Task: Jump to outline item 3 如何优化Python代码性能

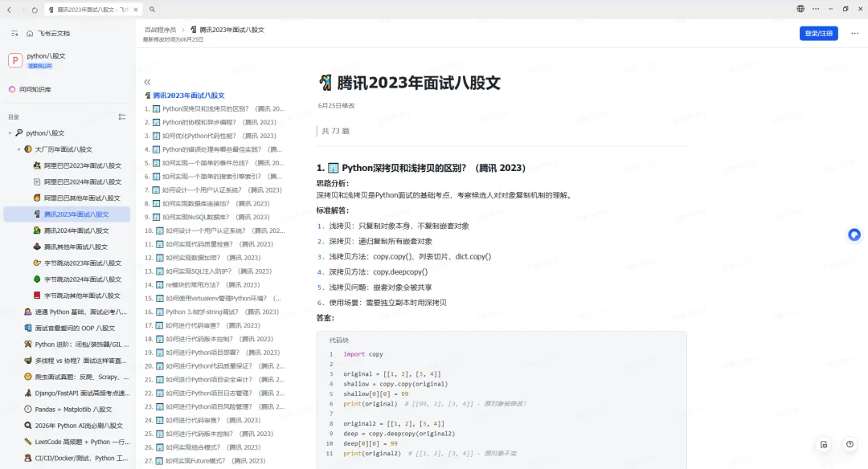Action: [211, 136]
